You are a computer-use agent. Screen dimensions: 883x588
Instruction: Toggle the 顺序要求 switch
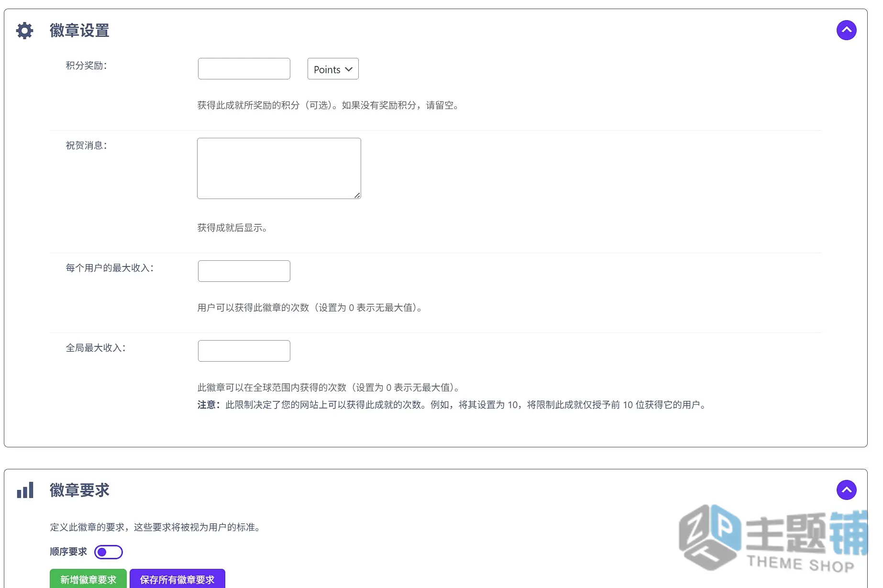point(109,552)
